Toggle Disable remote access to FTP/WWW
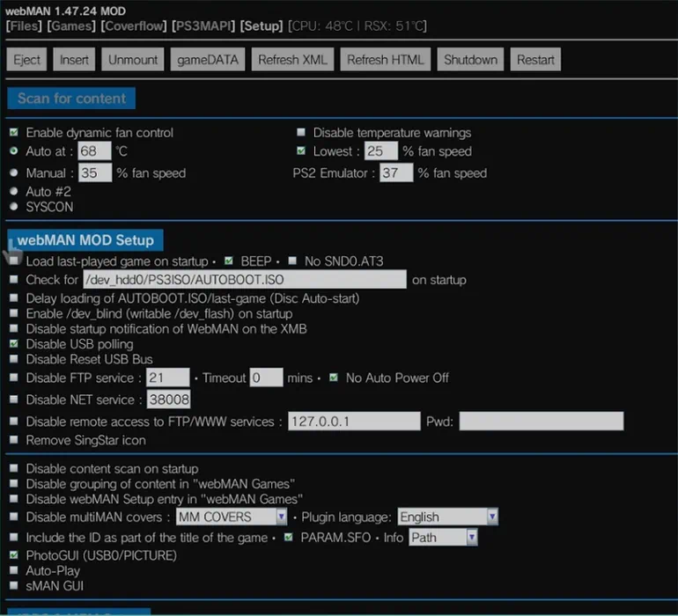Screen dimensions: 678x616 14,421
